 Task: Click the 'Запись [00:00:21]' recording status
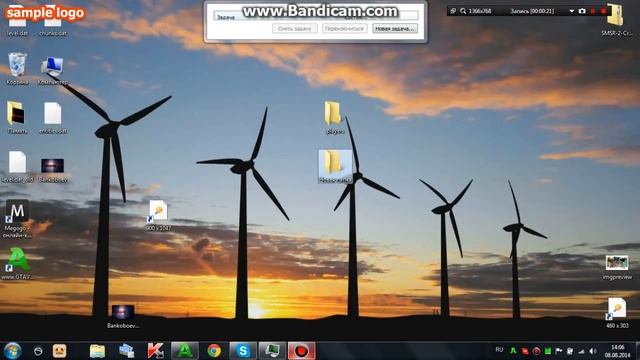(532, 11)
